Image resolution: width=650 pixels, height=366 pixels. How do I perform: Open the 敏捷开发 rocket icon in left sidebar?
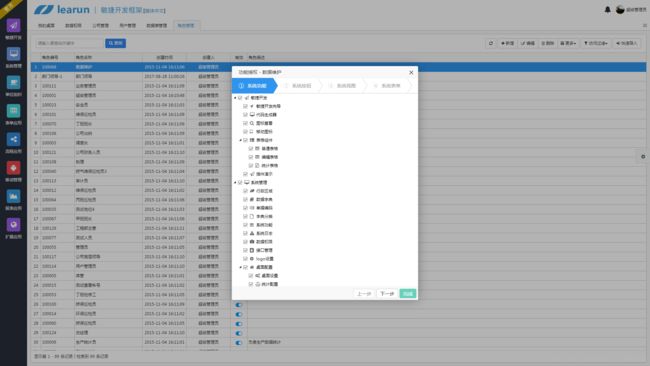pyautogui.click(x=13, y=26)
